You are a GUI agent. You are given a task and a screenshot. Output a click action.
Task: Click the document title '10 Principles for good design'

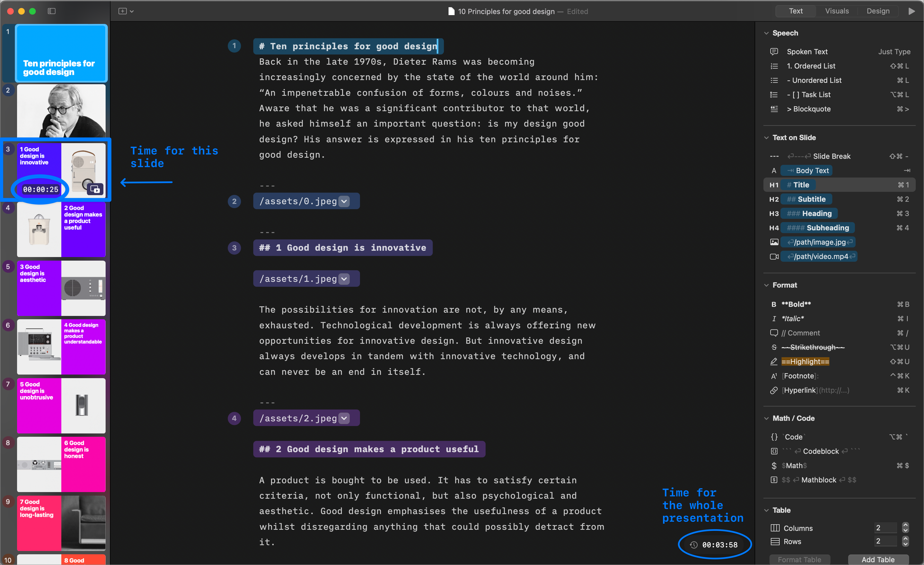(x=506, y=11)
